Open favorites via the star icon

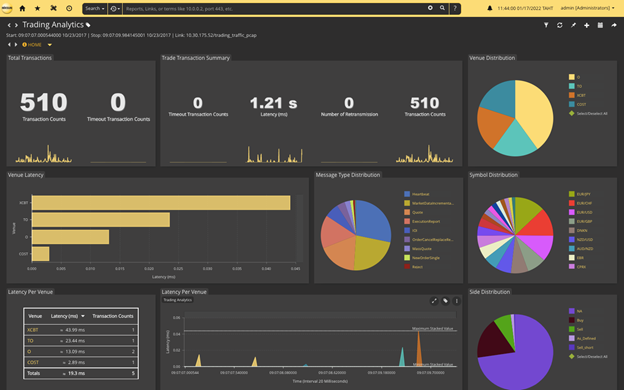coord(37,8)
